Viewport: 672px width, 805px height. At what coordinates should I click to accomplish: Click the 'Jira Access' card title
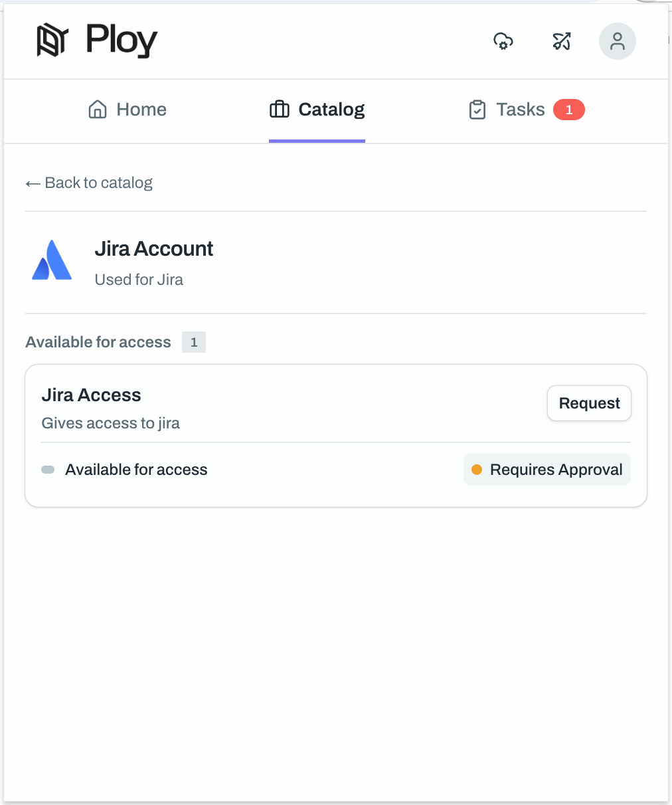tap(91, 395)
